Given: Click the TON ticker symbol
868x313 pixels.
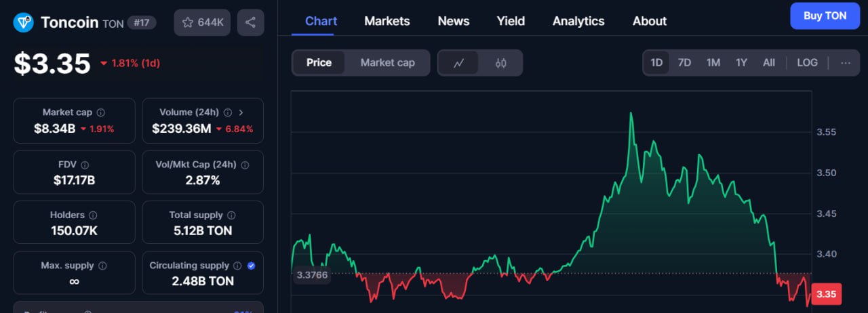Looking at the screenshot, I should point(113,24).
